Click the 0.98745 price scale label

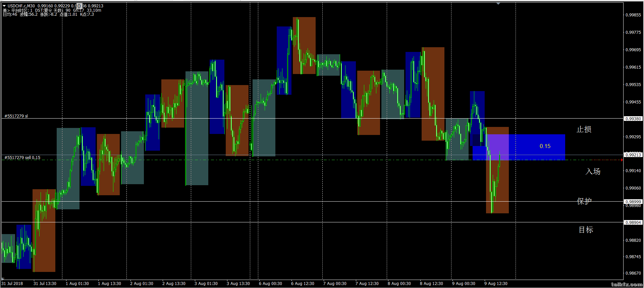coord(633,257)
